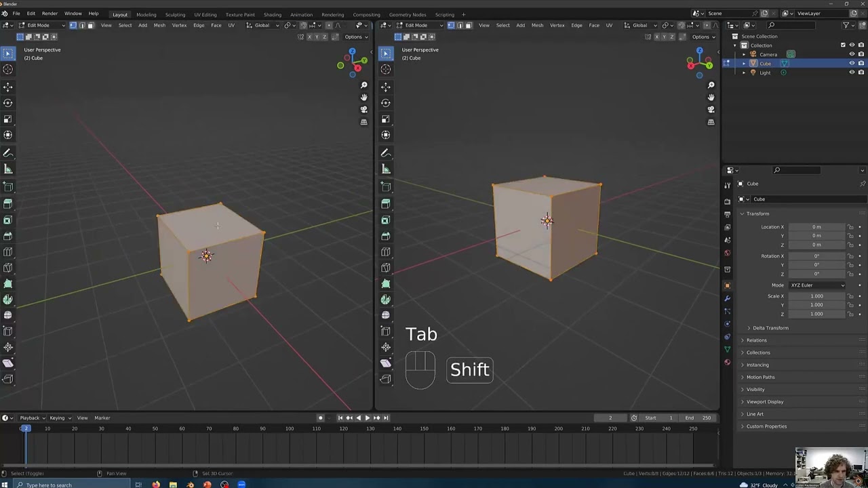The width and height of the screenshot is (868, 488).
Task: Switch to the Shading workspace tab
Action: pyautogui.click(x=272, y=14)
